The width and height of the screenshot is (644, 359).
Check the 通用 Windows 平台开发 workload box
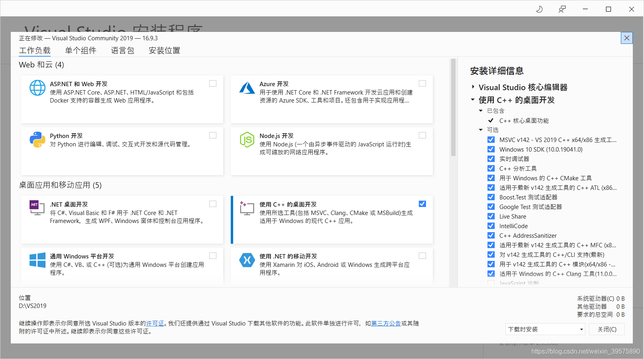click(x=213, y=256)
